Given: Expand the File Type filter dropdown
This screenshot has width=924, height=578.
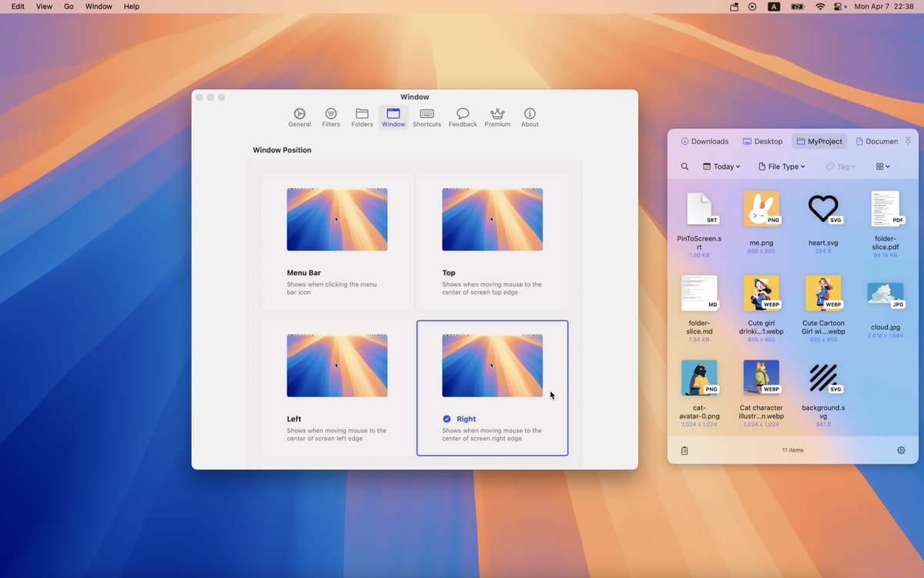Looking at the screenshot, I should click(782, 166).
